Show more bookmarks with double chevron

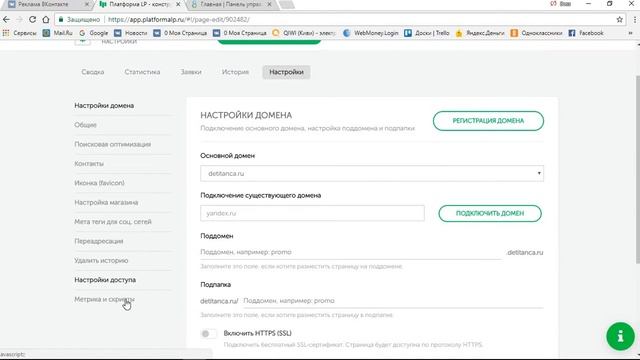pos(631,33)
